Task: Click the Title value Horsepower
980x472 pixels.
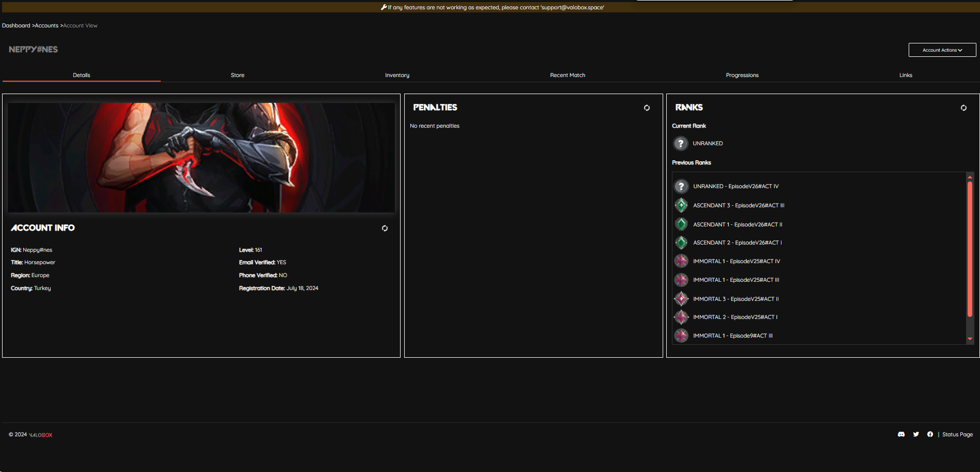Action: 40,262
